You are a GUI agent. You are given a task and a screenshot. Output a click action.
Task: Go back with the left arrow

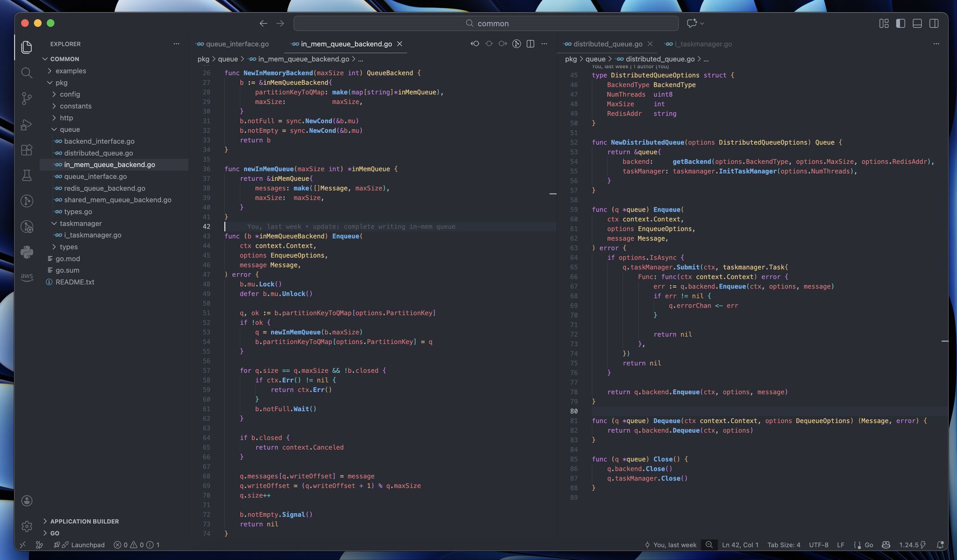click(x=263, y=23)
